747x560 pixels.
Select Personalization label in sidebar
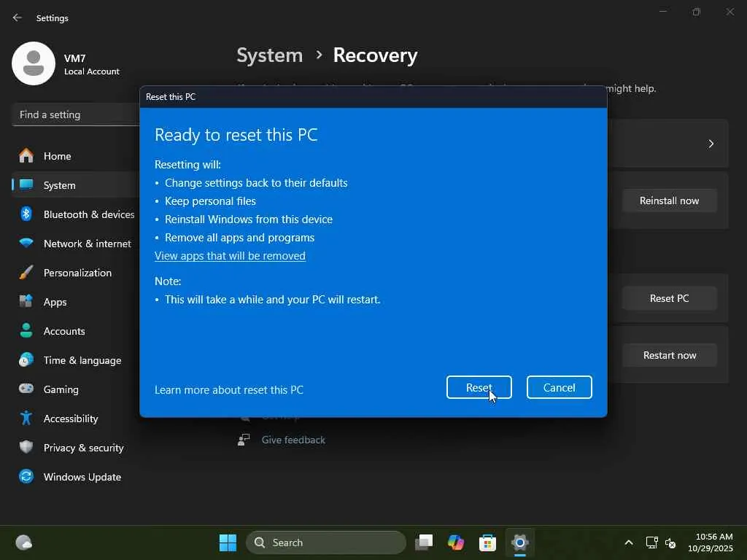point(77,273)
